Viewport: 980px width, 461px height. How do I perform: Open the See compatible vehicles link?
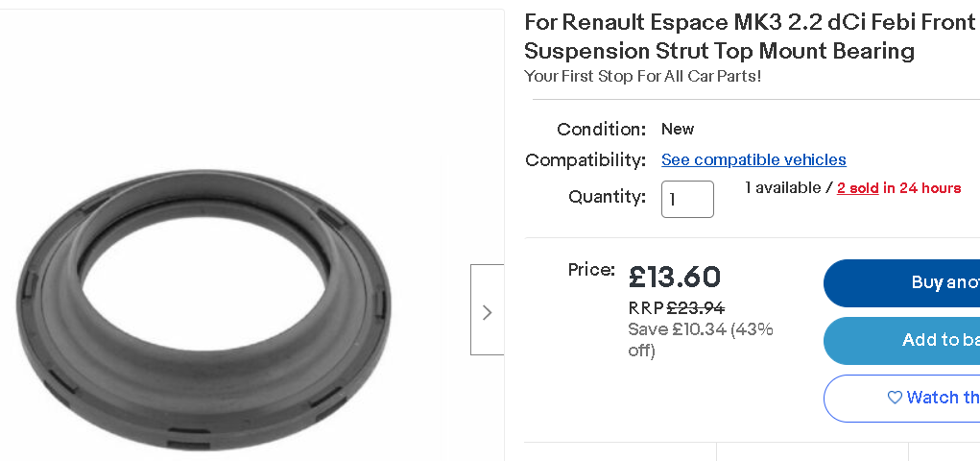pyautogui.click(x=753, y=159)
